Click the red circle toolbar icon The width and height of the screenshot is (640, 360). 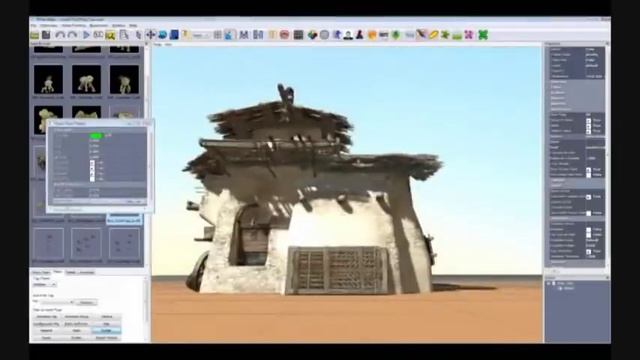284,35
